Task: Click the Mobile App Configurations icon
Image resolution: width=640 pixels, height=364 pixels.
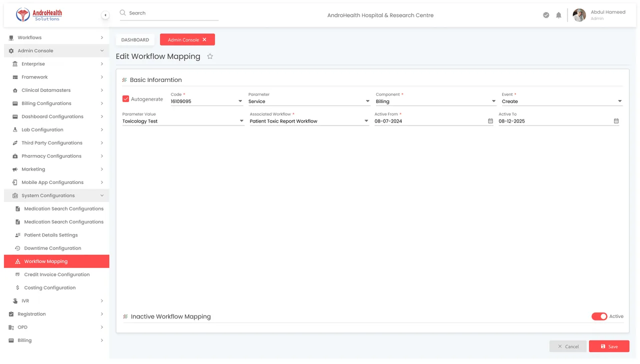Action: (x=15, y=182)
